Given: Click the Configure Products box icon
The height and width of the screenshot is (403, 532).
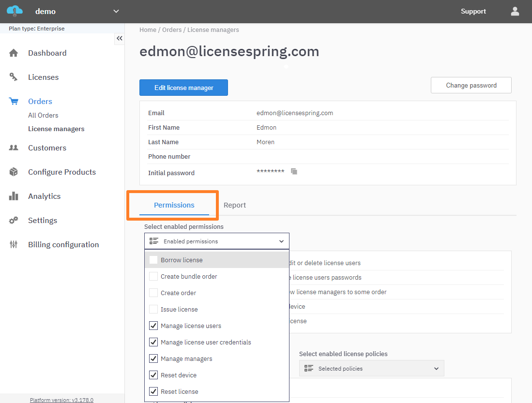Looking at the screenshot, I should [x=14, y=172].
